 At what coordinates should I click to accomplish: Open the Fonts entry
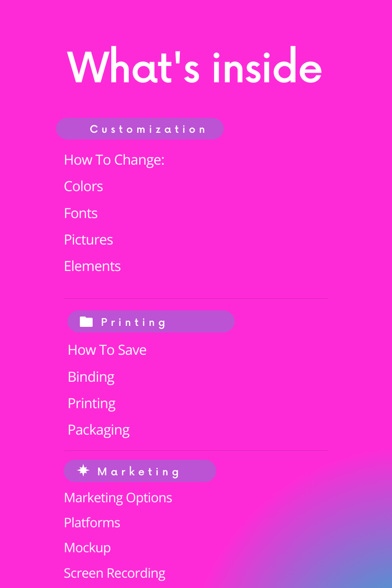click(x=81, y=213)
